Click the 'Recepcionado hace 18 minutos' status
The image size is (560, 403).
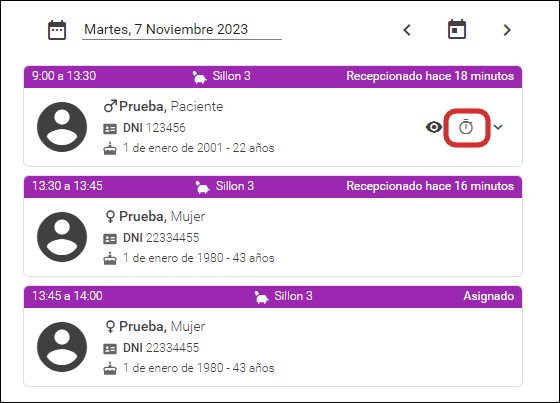coord(430,76)
